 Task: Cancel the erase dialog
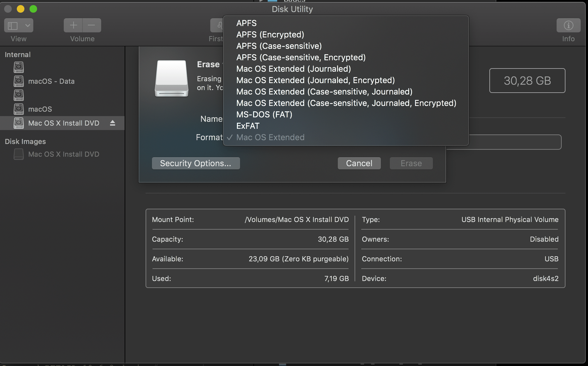pos(359,163)
